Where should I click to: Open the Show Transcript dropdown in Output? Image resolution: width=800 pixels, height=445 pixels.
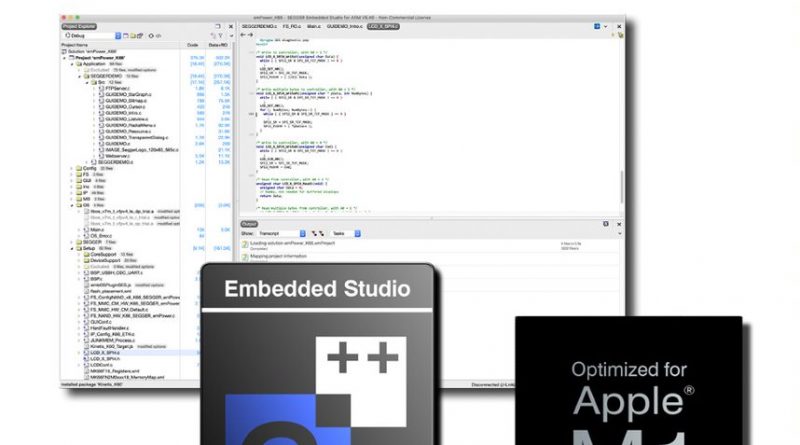coord(281,234)
